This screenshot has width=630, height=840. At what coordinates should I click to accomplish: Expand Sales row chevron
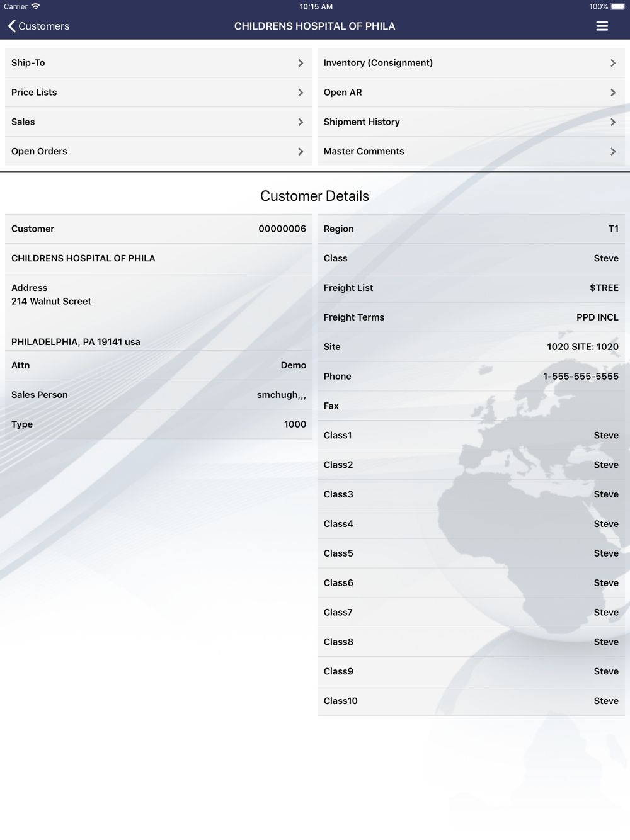pos(301,122)
